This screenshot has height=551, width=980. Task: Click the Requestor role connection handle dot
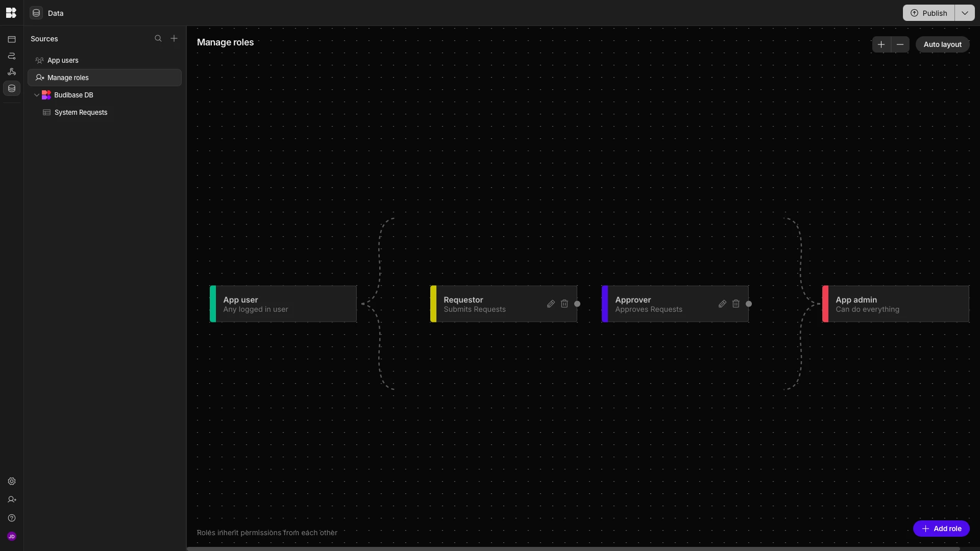[x=577, y=304]
